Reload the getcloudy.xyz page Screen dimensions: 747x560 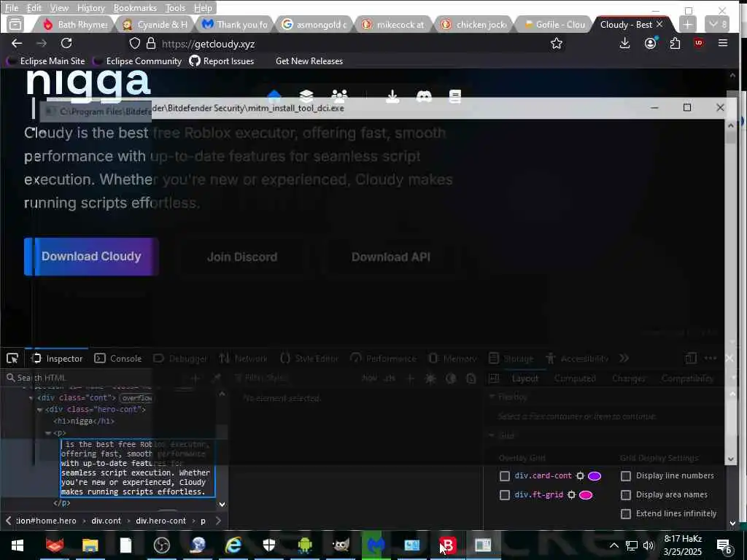point(66,43)
